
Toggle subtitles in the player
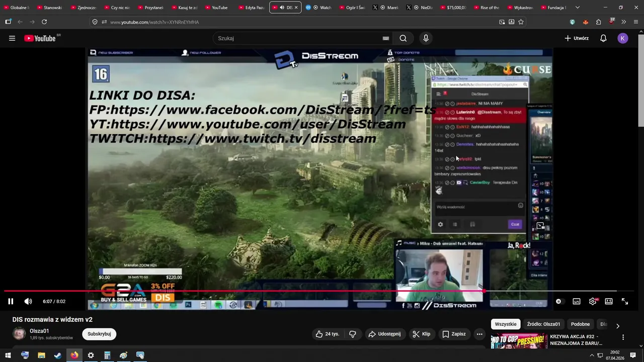click(577, 301)
